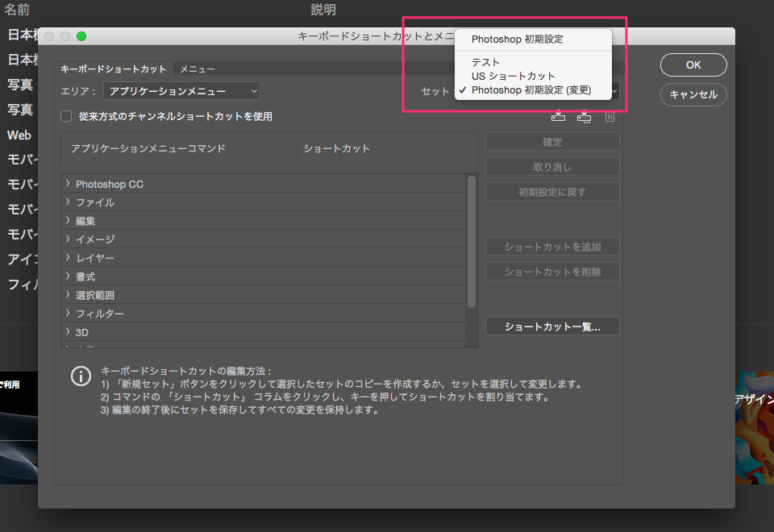Confirm the dialog with OK

693,64
